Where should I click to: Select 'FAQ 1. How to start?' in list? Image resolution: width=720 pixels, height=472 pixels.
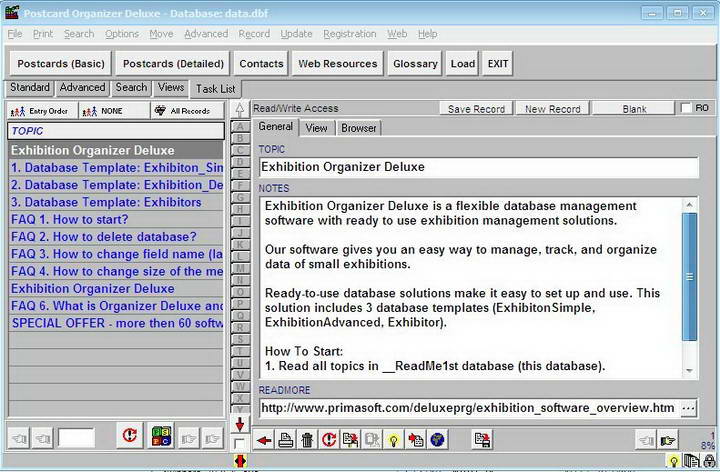[116, 219]
